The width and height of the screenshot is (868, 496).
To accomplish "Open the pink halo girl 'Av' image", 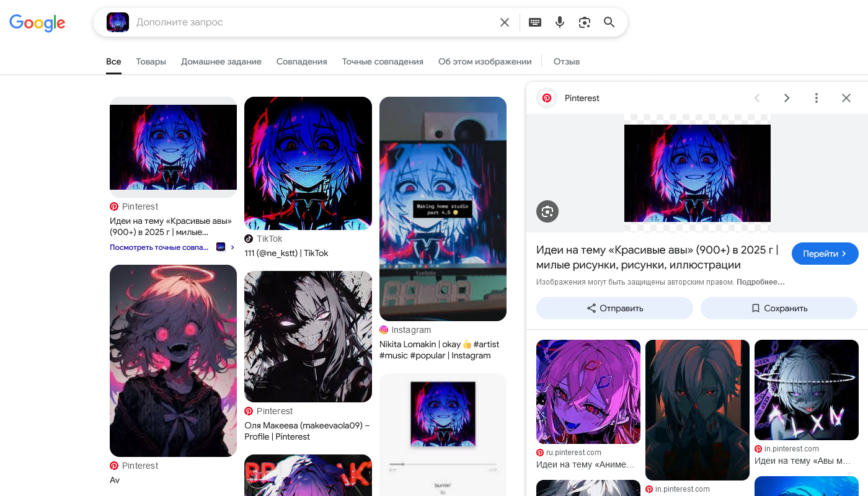I will (x=174, y=361).
